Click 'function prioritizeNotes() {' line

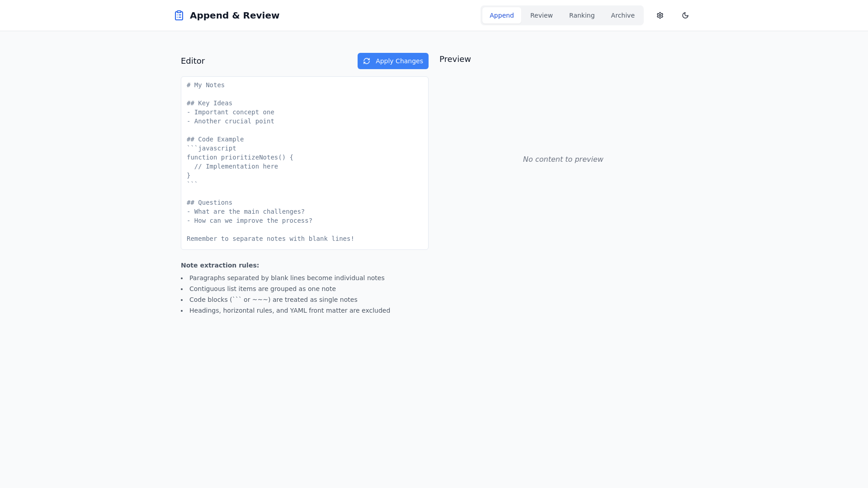click(x=240, y=157)
